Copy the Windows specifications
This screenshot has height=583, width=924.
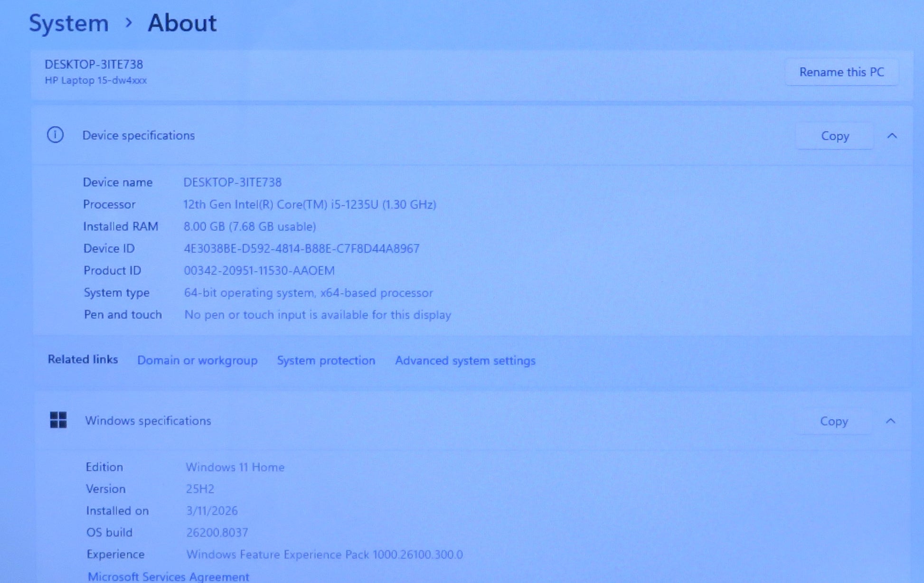[x=834, y=422]
